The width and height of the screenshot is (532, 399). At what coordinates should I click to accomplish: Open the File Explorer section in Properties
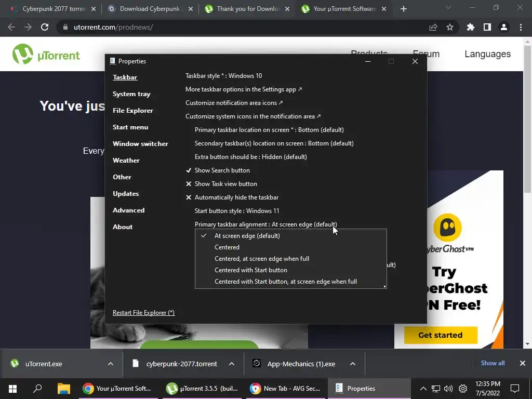point(132,111)
